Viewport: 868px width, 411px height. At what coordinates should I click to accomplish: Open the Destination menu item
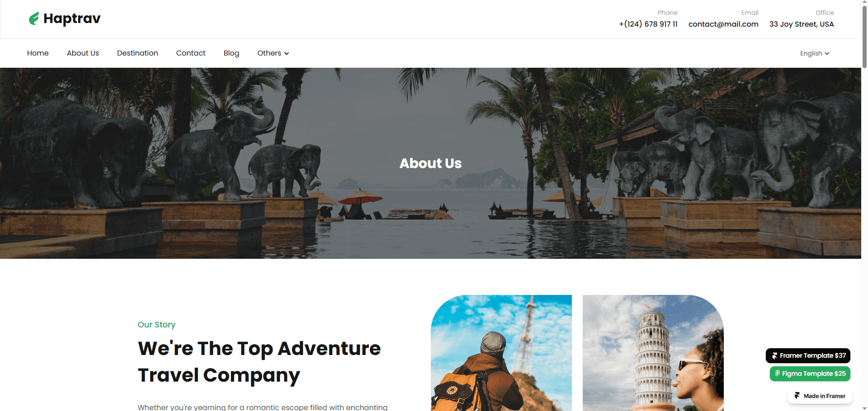click(x=137, y=53)
